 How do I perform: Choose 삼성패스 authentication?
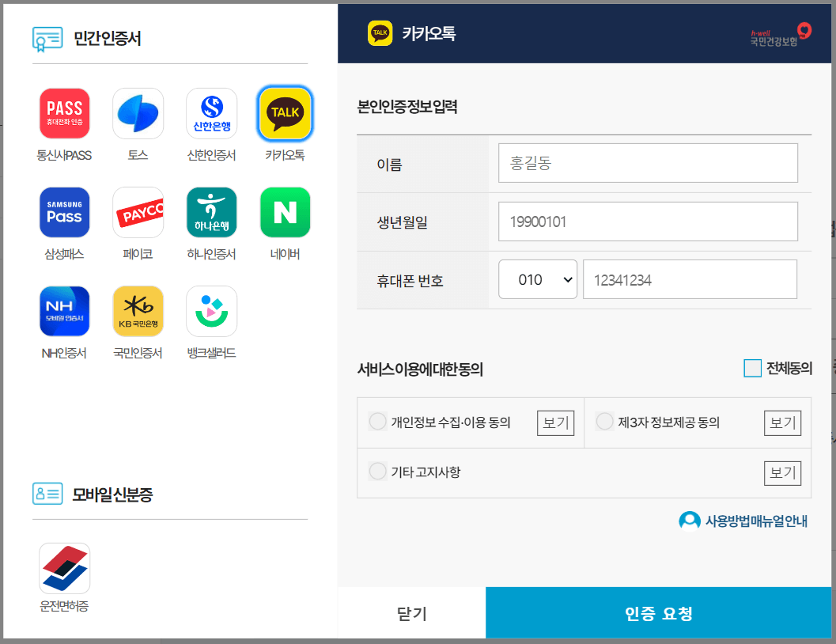click(64, 212)
